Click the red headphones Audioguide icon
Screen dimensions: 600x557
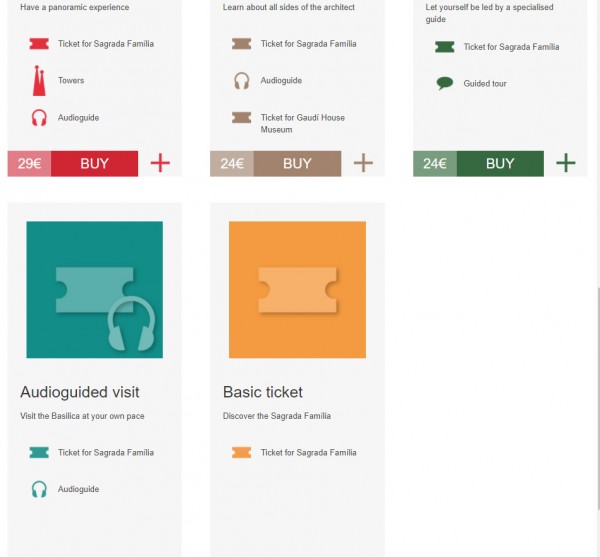click(x=39, y=117)
